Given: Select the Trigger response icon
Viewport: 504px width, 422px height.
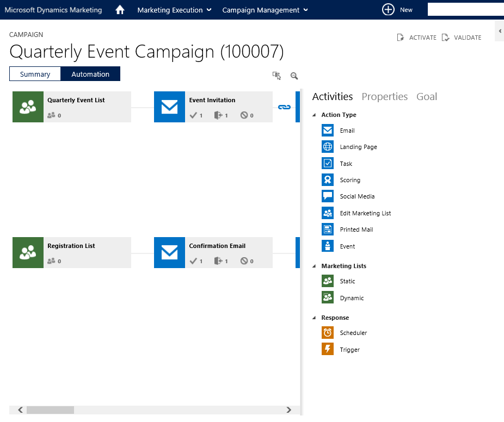Looking at the screenshot, I should [x=328, y=350].
